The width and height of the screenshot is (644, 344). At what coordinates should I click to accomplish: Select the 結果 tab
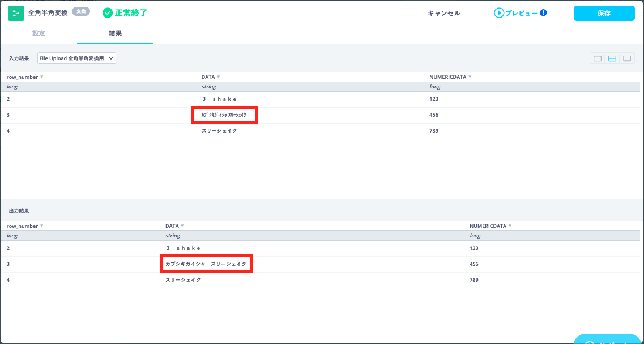coord(115,33)
